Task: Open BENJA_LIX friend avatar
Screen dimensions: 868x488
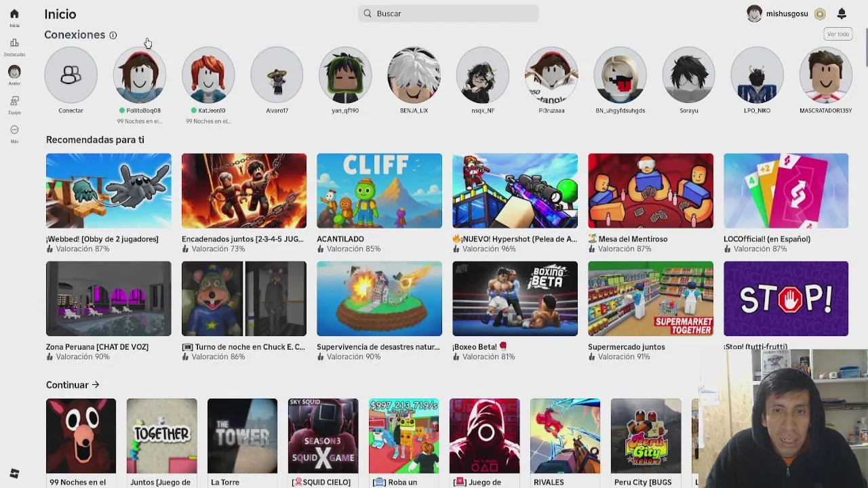Action: (414, 75)
